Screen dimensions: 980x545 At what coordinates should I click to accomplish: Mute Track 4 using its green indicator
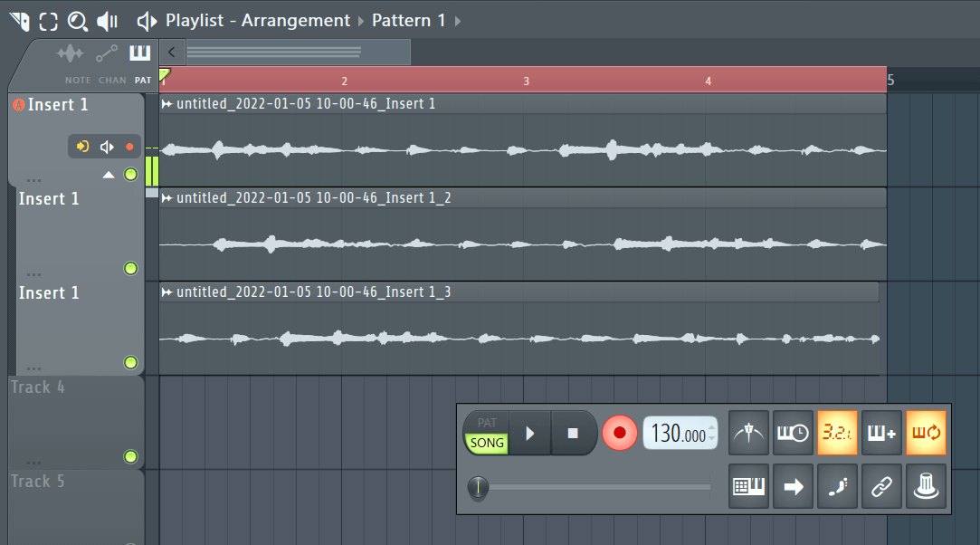click(x=130, y=457)
